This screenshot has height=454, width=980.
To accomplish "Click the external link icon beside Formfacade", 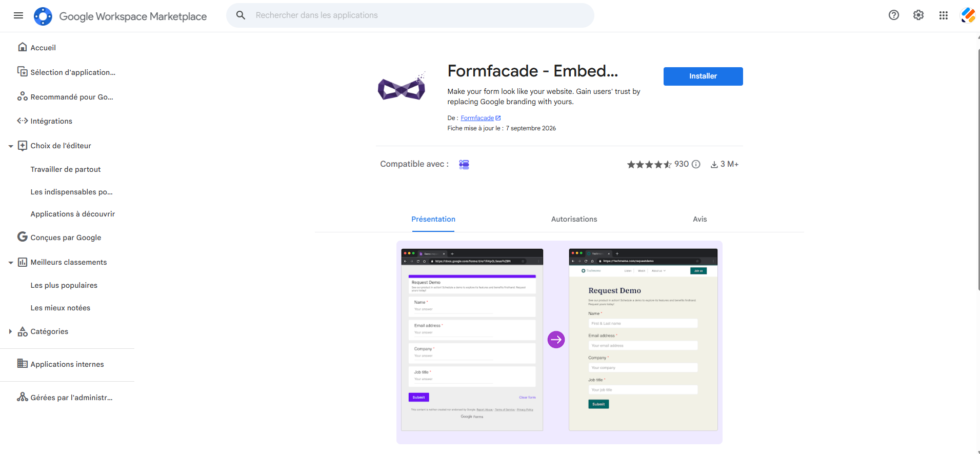I will pos(498,118).
